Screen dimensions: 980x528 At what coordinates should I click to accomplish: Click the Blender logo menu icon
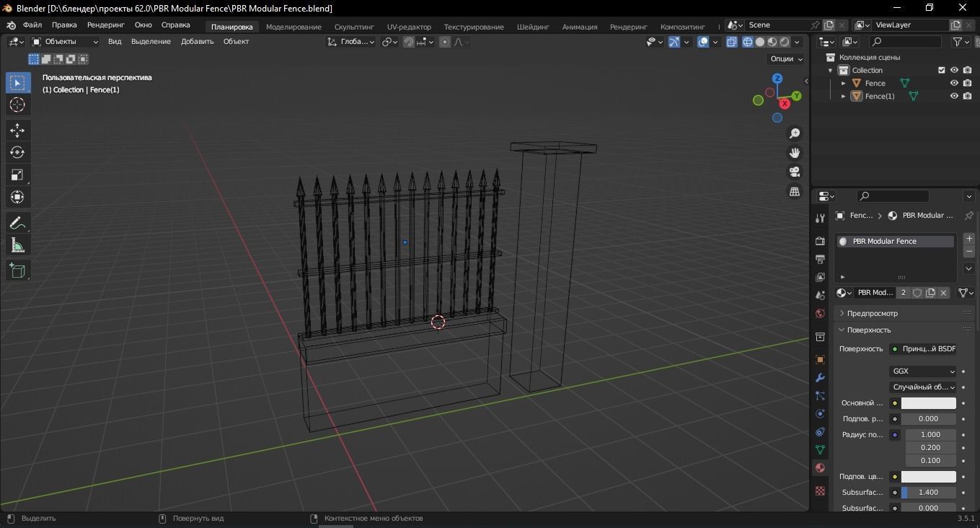(x=12, y=25)
